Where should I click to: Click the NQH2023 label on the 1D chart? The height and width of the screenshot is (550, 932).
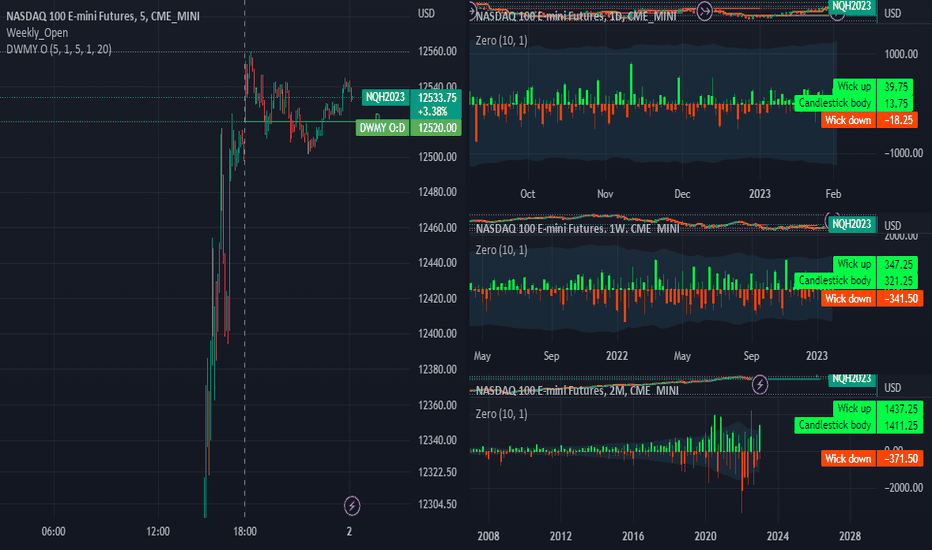click(851, 6)
